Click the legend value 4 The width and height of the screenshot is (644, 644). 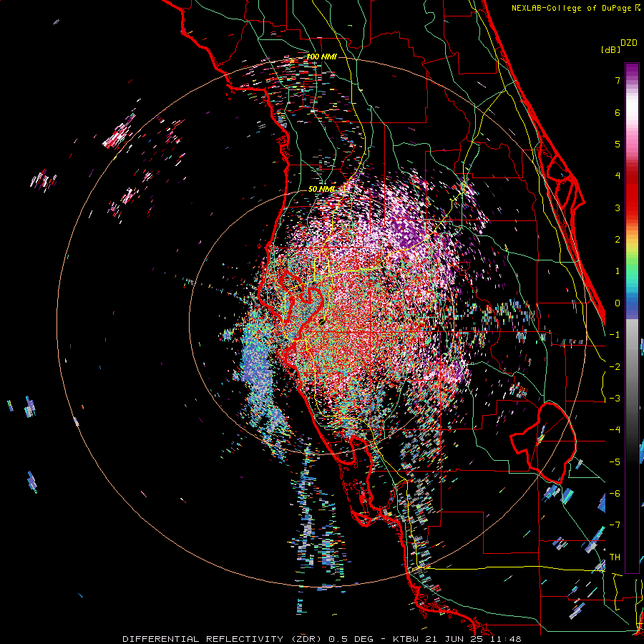(x=618, y=176)
